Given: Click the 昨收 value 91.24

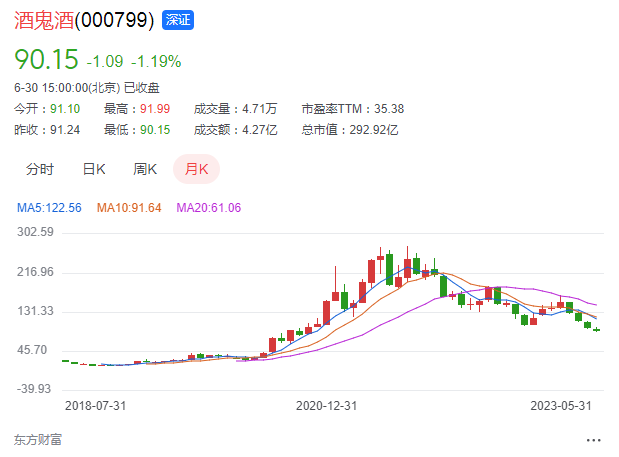Looking at the screenshot, I should (65, 130).
